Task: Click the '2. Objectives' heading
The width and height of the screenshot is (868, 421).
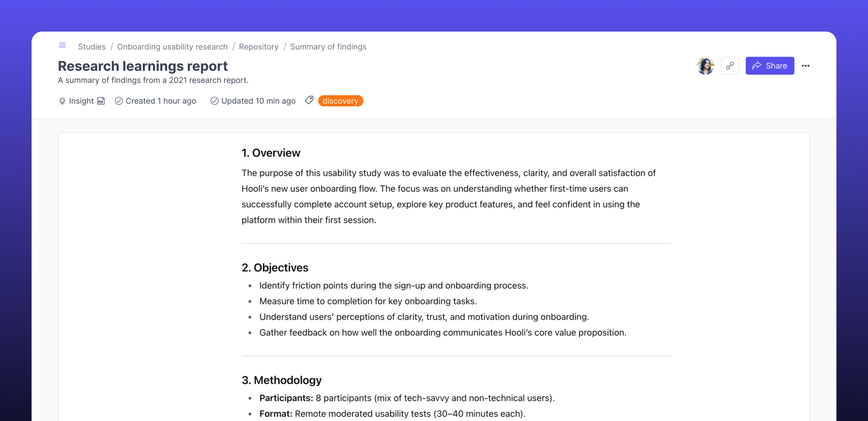Action: coord(275,267)
